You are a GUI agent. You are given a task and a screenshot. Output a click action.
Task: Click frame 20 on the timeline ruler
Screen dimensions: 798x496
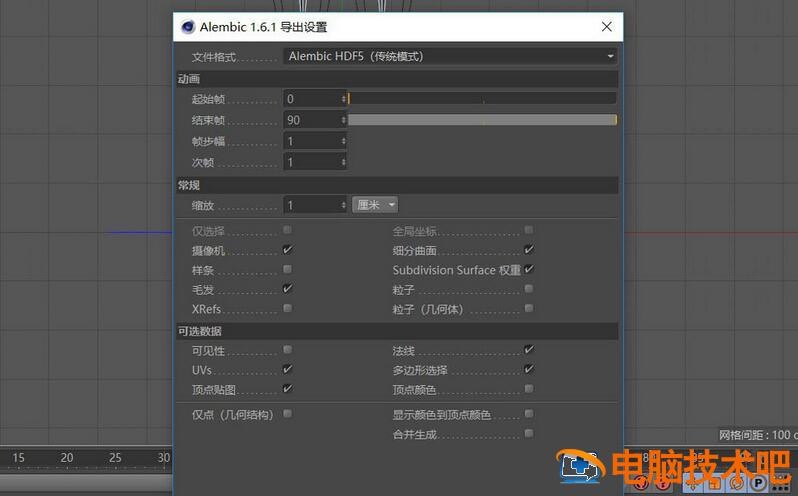point(67,457)
